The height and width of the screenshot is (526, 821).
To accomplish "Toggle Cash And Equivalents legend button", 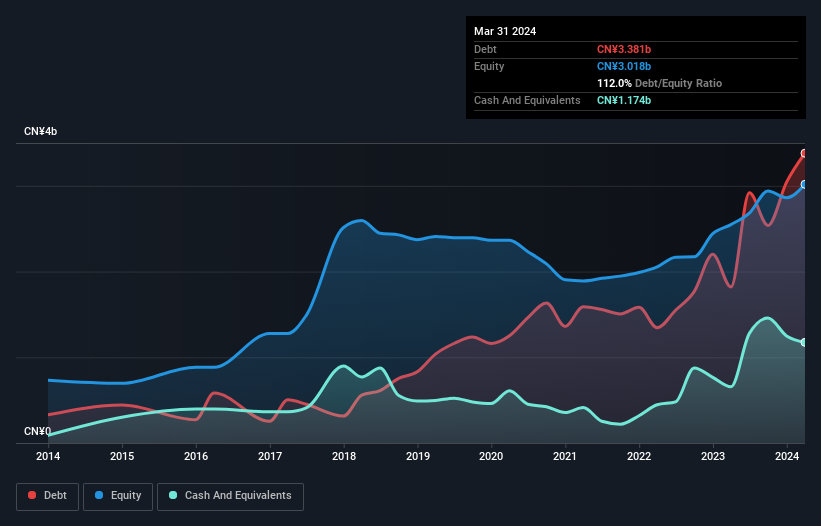I will [230, 496].
